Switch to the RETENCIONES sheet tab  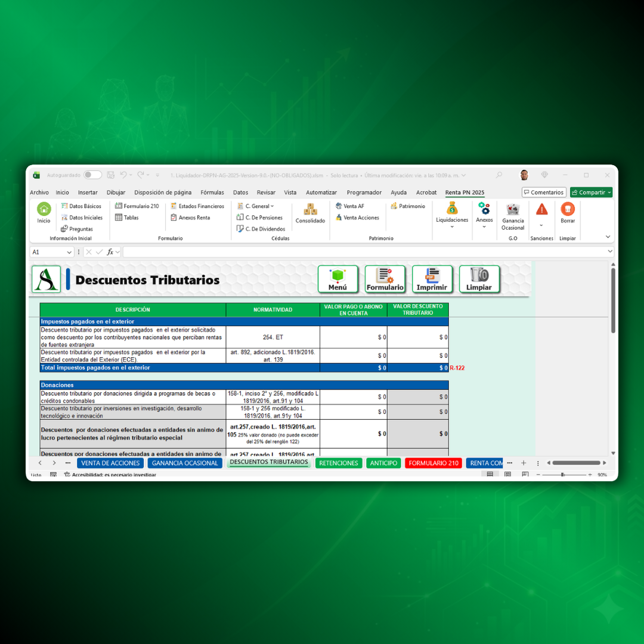338,463
